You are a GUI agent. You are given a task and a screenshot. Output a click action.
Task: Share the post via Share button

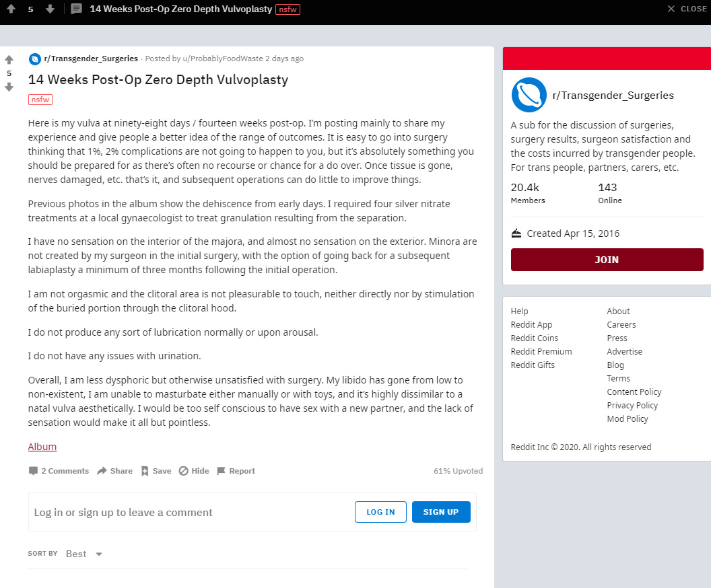tap(114, 471)
